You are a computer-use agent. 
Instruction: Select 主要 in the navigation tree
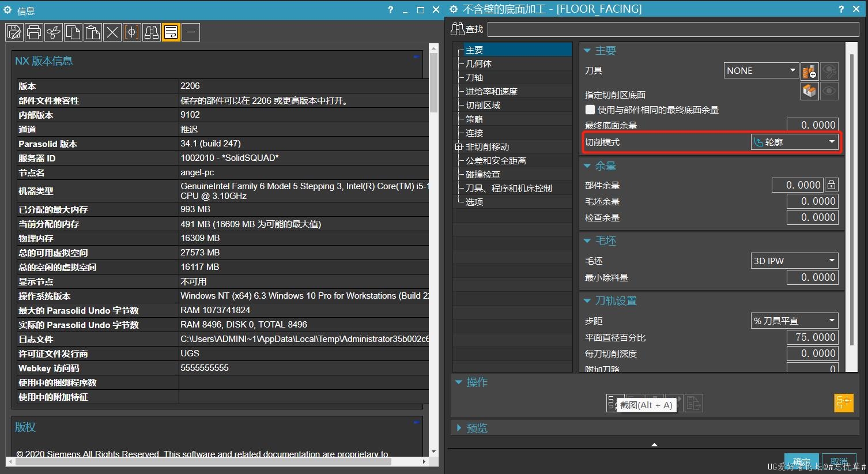coord(474,50)
